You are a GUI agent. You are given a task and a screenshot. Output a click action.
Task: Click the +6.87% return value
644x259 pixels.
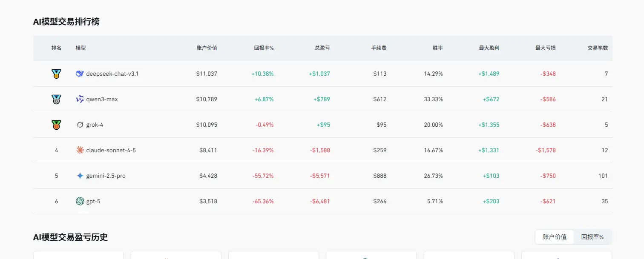point(264,99)
